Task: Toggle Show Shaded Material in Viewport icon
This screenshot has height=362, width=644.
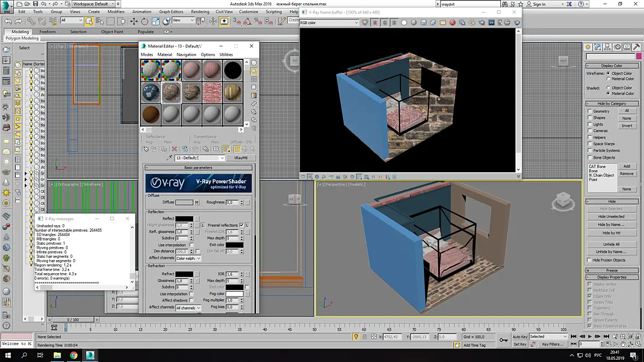Action: (226, 149)
